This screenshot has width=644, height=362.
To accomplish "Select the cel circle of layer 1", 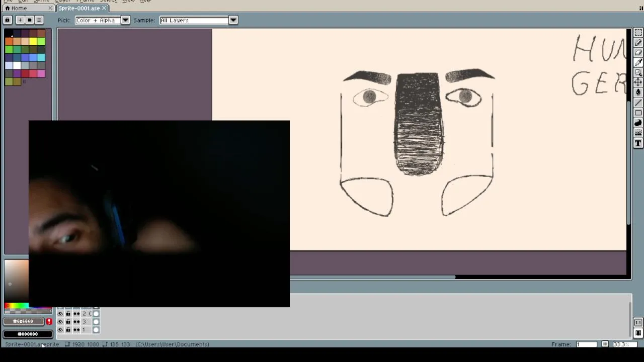I will point(96,330).
